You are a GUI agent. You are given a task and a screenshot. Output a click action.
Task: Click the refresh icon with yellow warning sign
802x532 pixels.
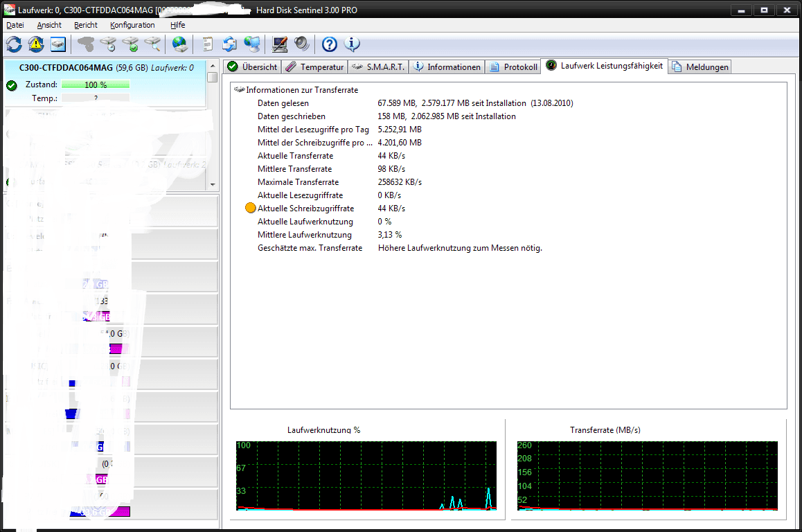tap(36, 44)
